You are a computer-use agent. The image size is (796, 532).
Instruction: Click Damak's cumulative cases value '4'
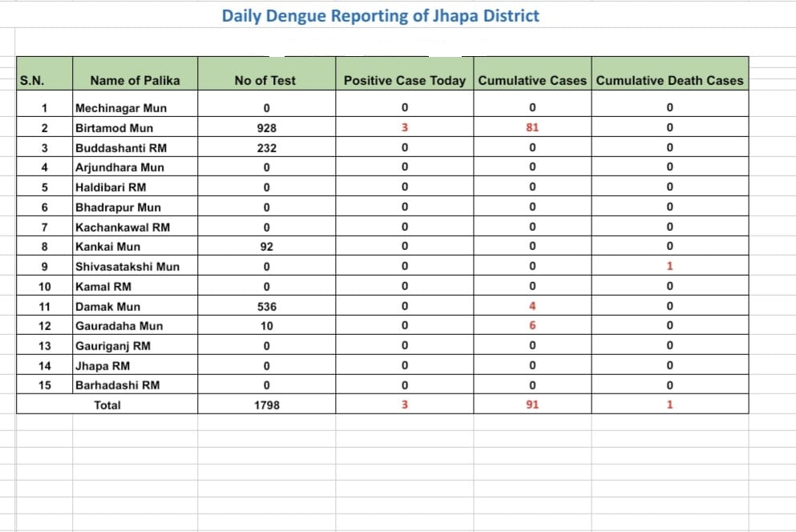532,306
